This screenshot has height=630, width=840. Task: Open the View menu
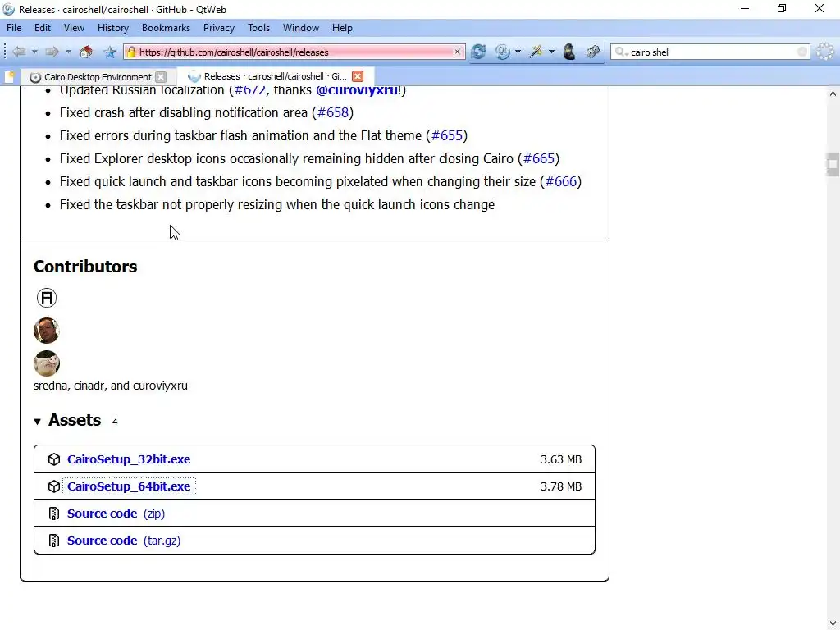point(74,28)
